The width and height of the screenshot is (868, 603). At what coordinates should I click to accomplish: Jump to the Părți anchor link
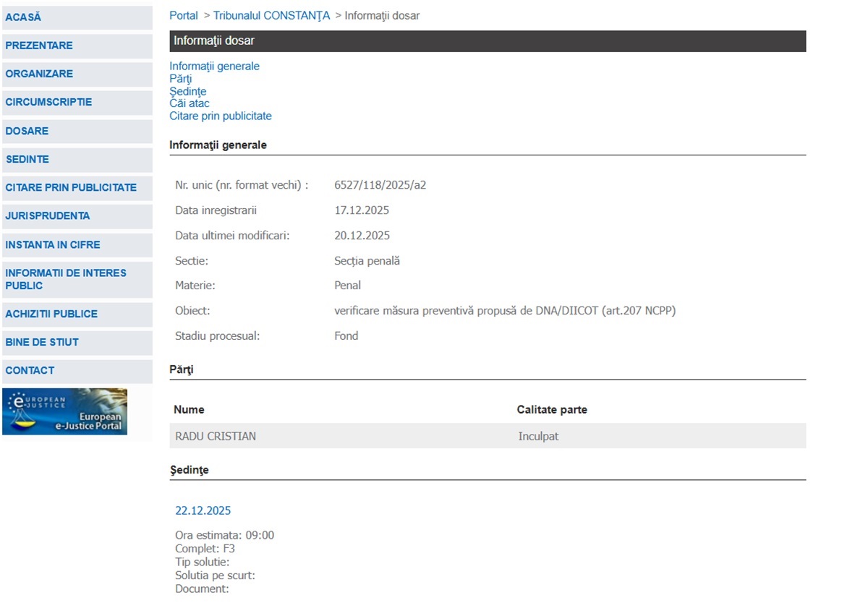(181, 79)
